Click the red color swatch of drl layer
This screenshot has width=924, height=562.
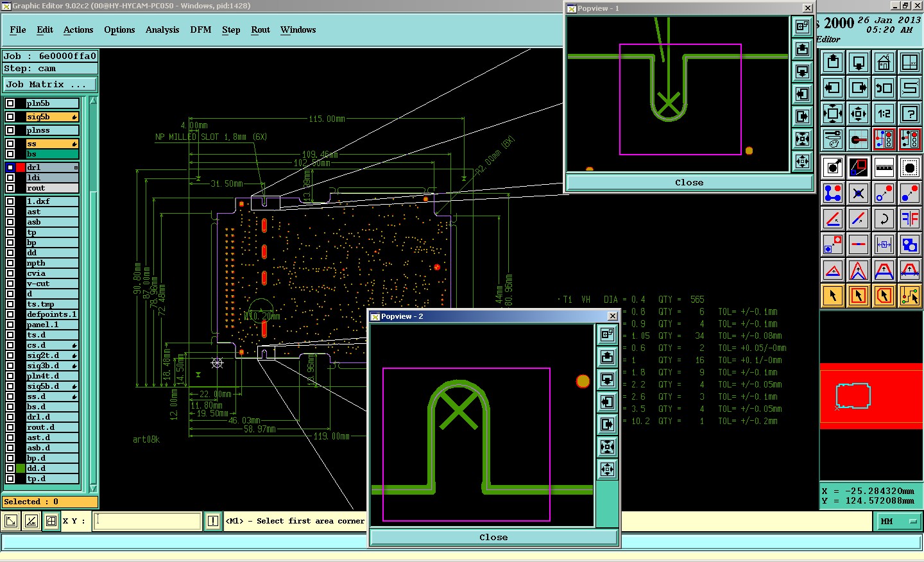click(21, 167)
